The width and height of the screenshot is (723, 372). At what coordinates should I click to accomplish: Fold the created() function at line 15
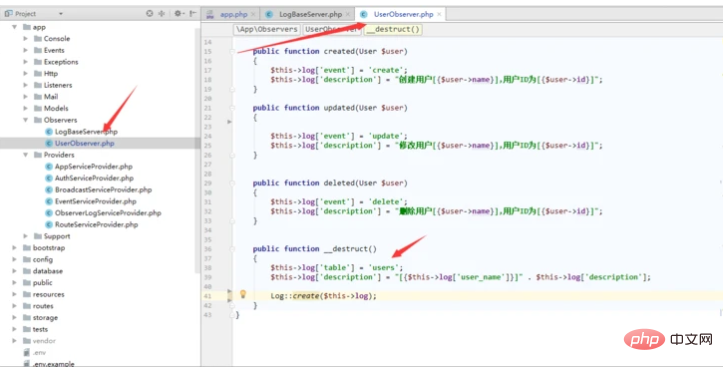(232, 51)
